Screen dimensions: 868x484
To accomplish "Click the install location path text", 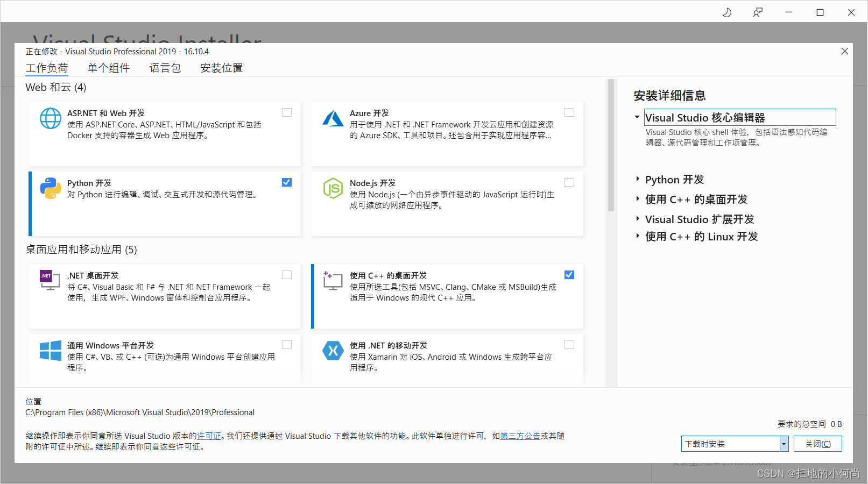I will [140, 412].
